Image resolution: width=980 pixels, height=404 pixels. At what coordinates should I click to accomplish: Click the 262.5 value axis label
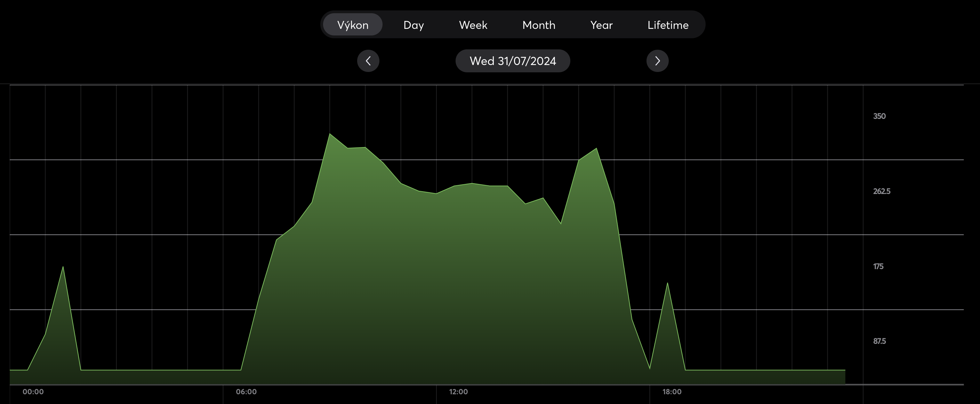[x=882, y=191]
